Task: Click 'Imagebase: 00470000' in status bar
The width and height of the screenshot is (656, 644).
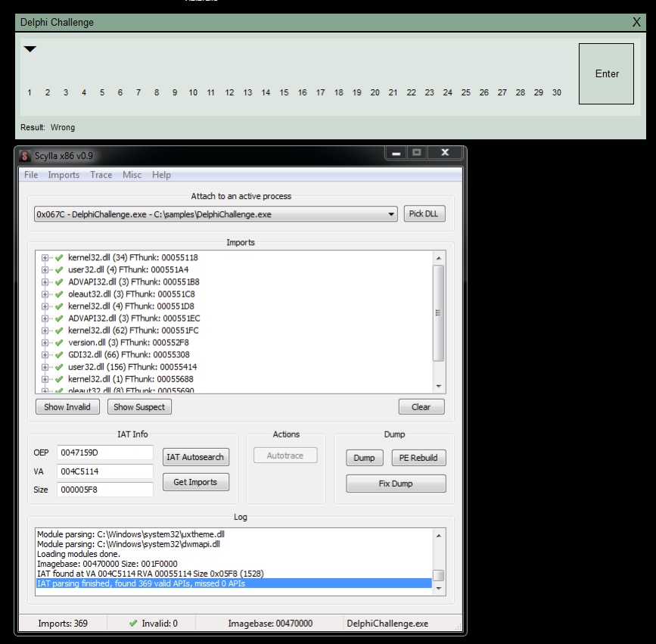Action: pyautogui.click(x=270, y=624)
